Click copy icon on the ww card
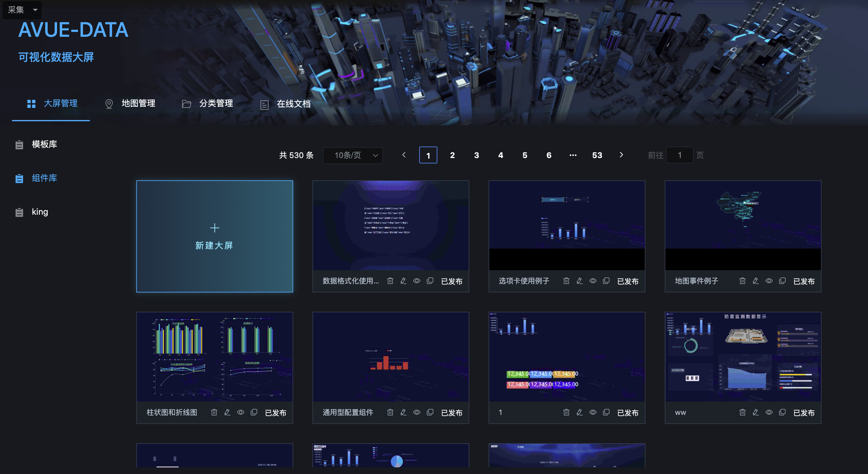This screenshot has height=474, width=868. point(782,412)
